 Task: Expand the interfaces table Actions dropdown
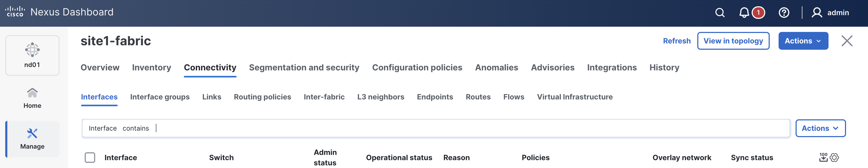coord(820,128)
